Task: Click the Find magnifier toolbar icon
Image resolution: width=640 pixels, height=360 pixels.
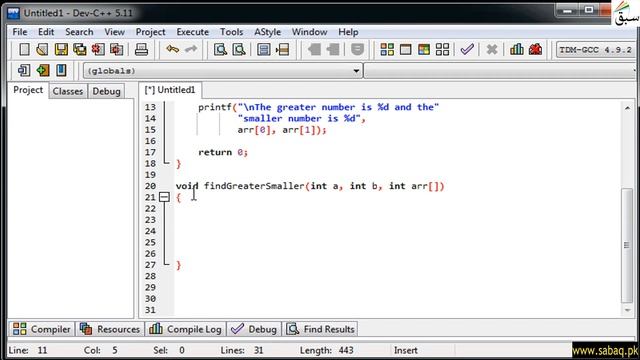Action: tap(220, 50)
